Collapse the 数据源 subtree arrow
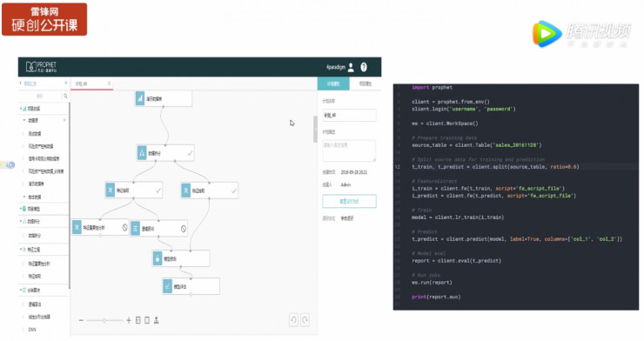Viewport: 644px width, 341px height. [x=24, y=120]
